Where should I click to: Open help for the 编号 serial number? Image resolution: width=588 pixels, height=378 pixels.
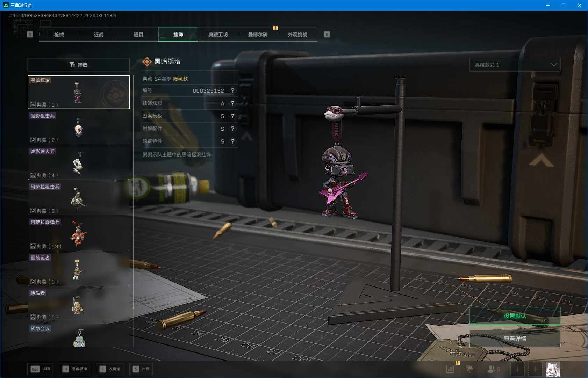click(x=233, y=90)
